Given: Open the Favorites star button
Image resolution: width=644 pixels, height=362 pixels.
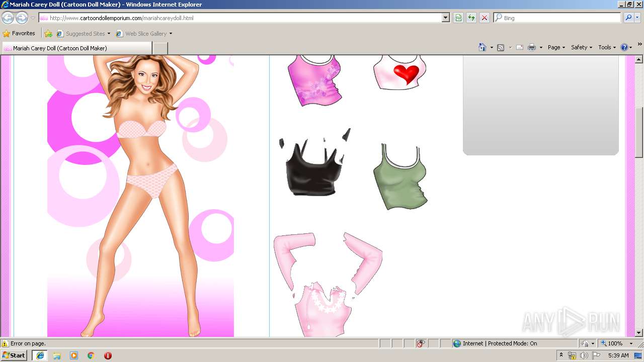Looking at the screenshot, I should tap(19, 34).
